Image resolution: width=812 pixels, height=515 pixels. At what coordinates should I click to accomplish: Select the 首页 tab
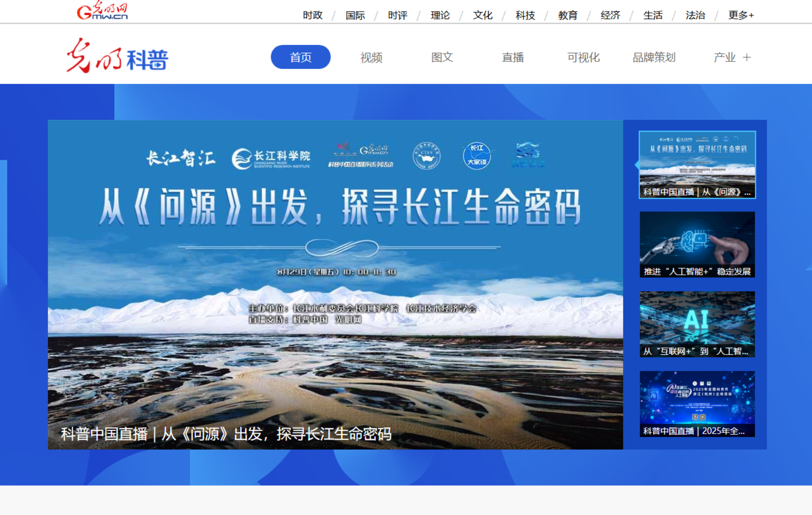coord(301,57)
